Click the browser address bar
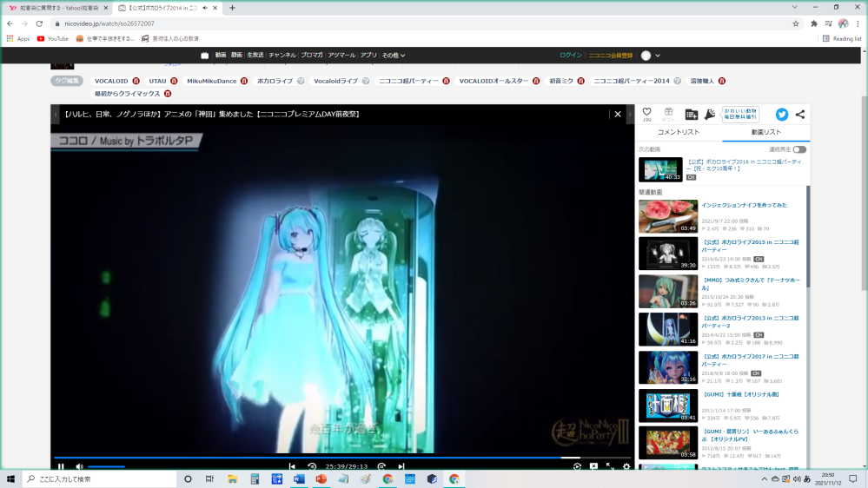Image resolution: width=868 pixels, height=488 pixels. click(x=421, y=23)
